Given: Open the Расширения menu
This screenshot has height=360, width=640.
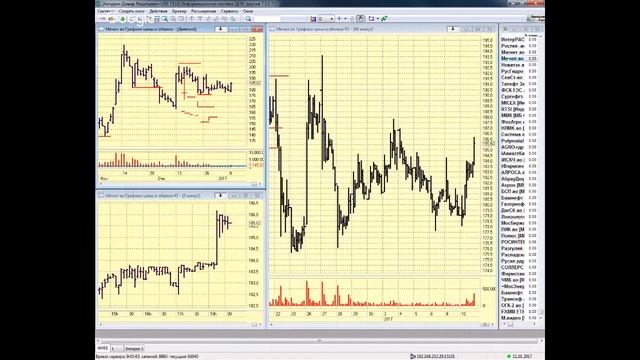Looking at the screenshot, I should tap(204, 11).
